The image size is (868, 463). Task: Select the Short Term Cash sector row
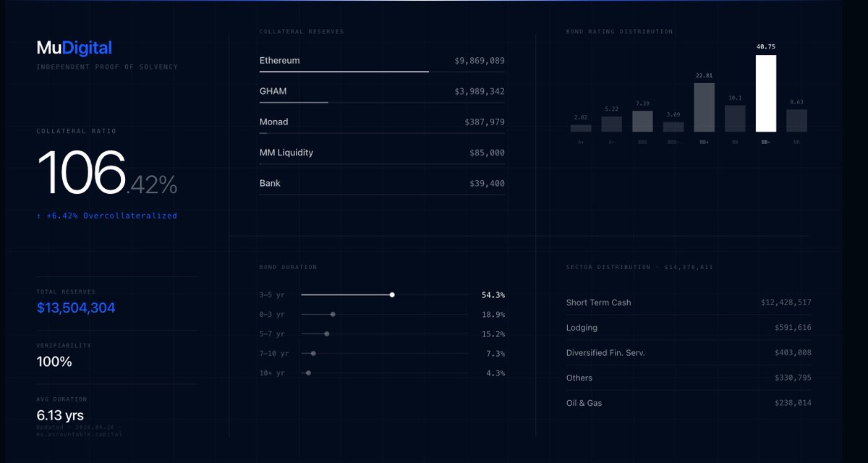click(x=689, y=302)
